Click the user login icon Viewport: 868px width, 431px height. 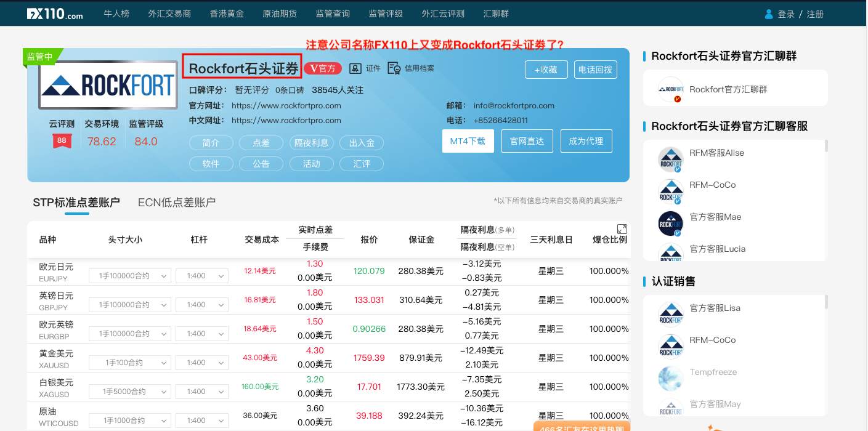769,14
